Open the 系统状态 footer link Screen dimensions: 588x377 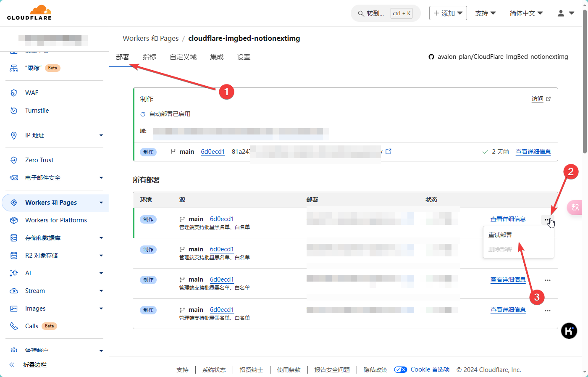point(214,370)
